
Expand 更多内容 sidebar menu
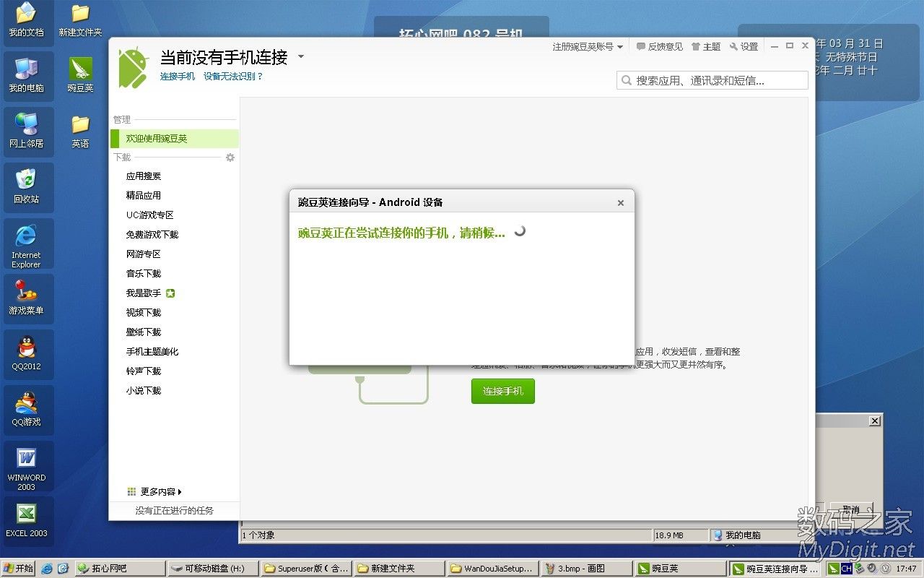tap(161, 491)
